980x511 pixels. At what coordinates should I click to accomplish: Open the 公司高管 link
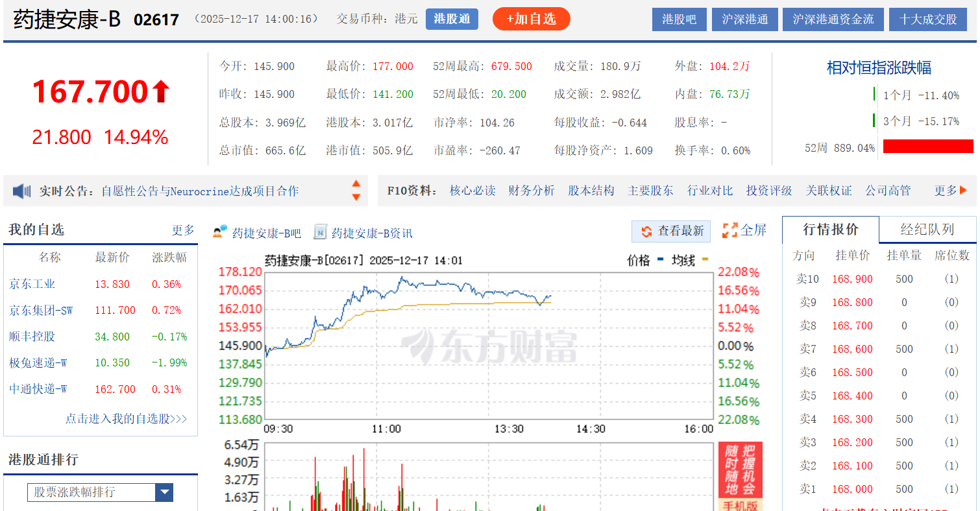(x=888, y=191)
